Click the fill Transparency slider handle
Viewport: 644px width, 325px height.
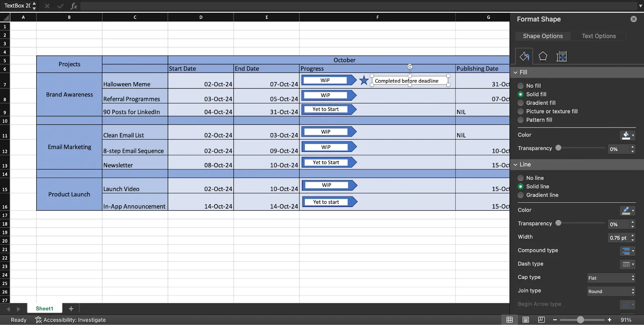pyautogui.click(x=558, y=148)
